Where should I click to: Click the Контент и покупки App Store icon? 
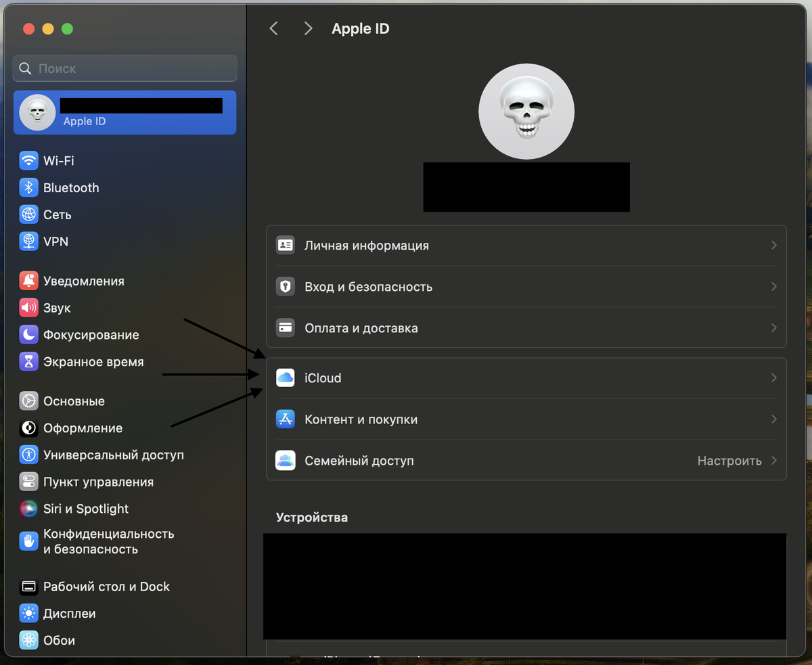click(286, 419)
